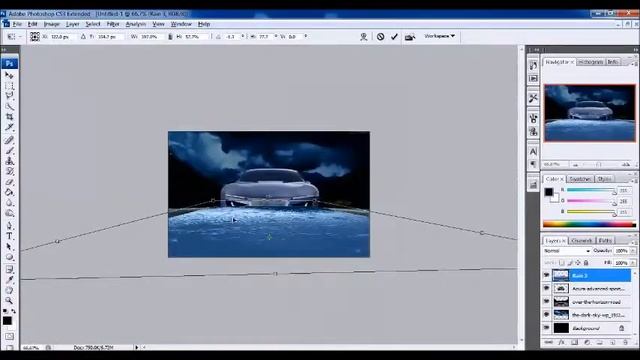The width and height of the screenshot is (640, 360).
Task: Hide the Acura advanced sports layer
Action: coord(546,289)
